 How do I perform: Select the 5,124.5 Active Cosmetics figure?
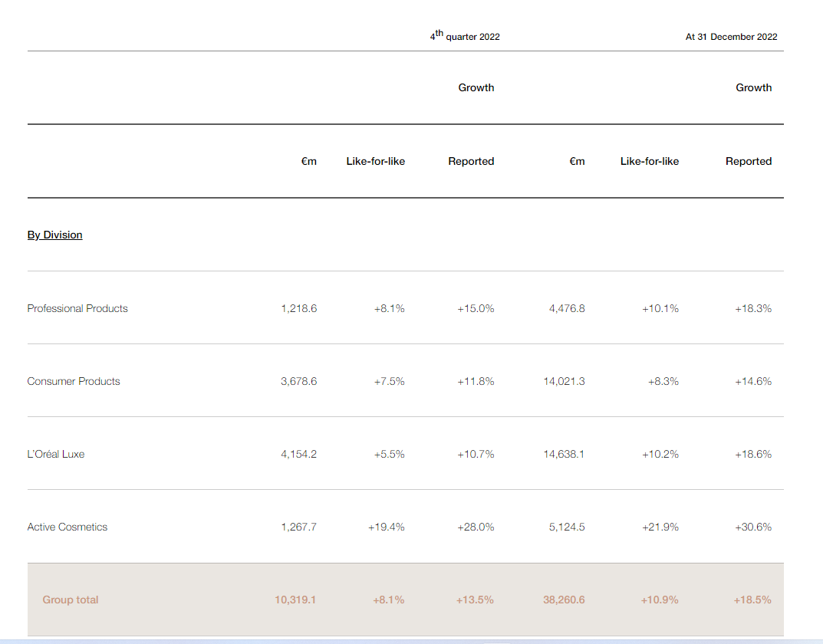point(567,527)
